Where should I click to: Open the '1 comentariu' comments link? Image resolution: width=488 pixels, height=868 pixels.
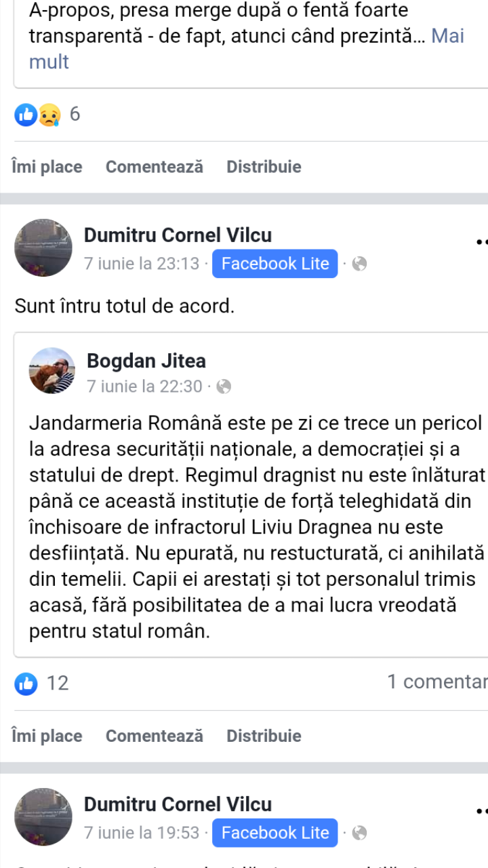tap(437, 682)
